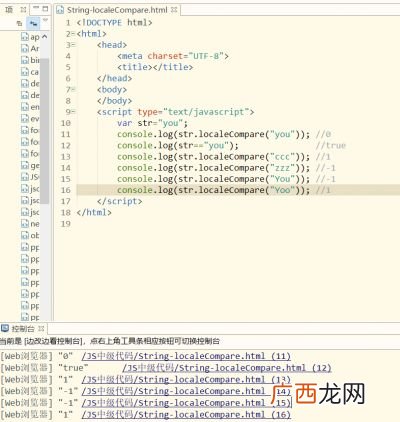Click the localeCompare("zzz") code line

tap(213, 168)
